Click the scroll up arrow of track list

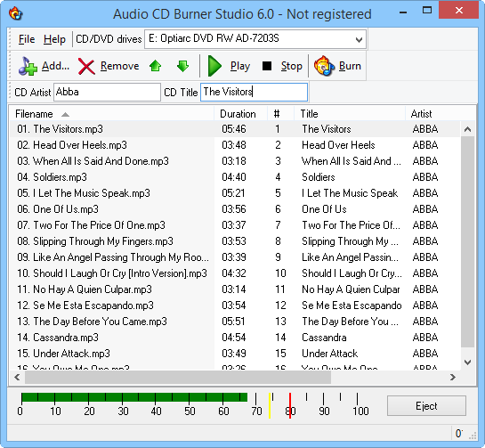pyautogui.click(x=468, y=129)
